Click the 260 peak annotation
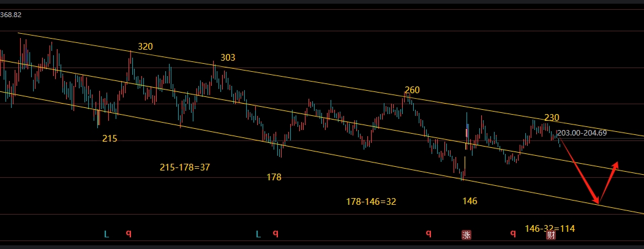Viewport: 644px width, 249px height. point(412,90)
